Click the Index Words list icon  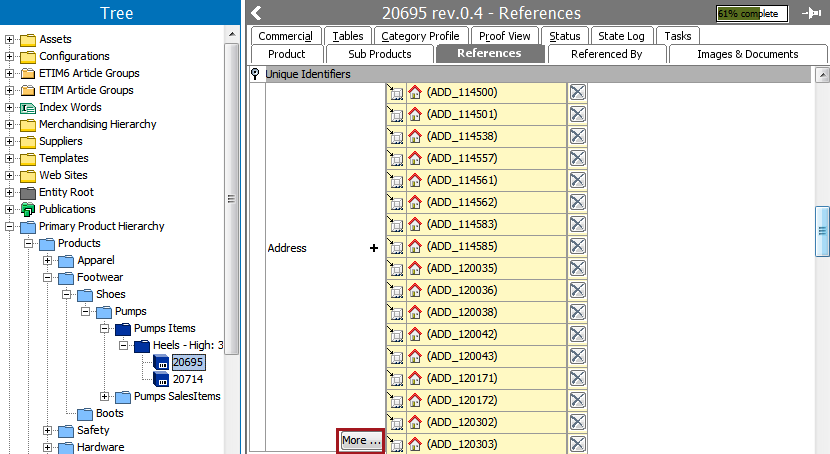(x=28, y=108)
